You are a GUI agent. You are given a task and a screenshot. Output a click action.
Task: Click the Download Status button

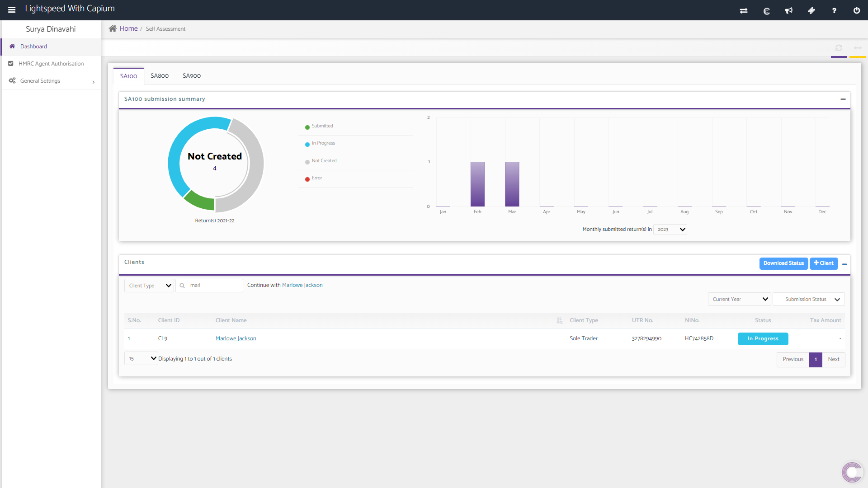click(x=783, y=263)
